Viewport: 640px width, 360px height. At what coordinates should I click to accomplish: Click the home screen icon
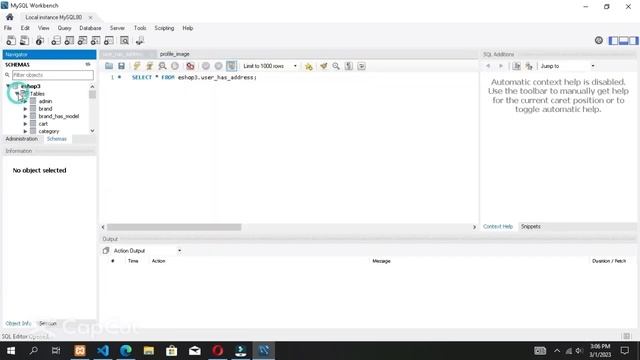point(9,17)
